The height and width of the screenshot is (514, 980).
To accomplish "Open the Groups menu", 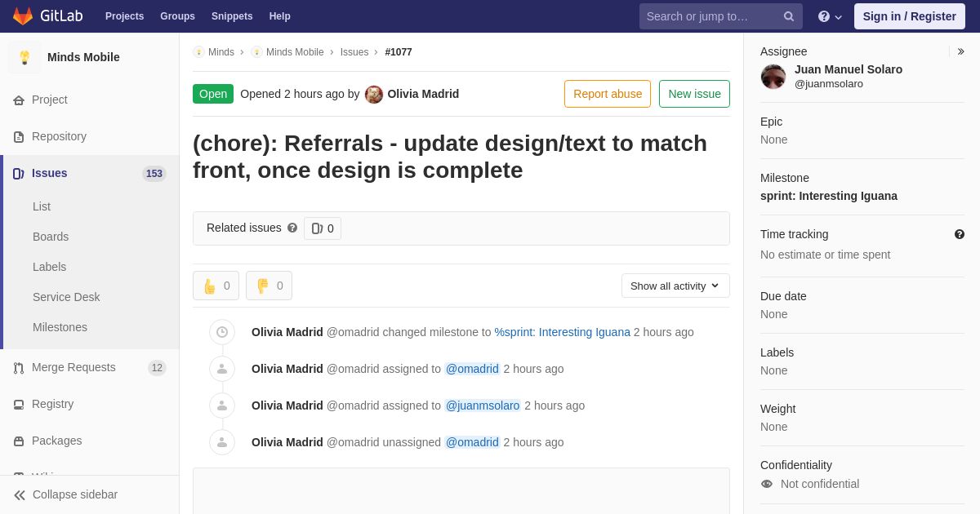I will tap(177, 16).
